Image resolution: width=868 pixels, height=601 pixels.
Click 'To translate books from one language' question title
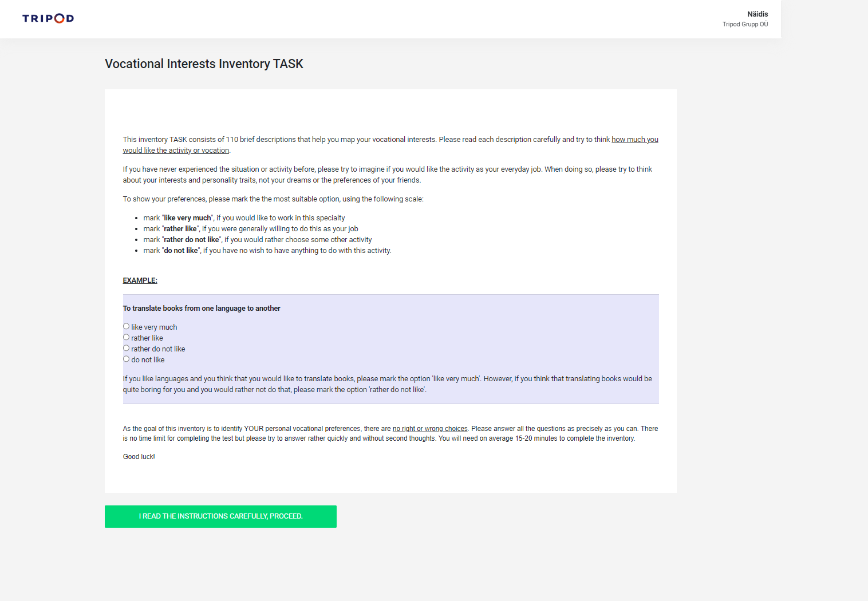[202, 309]
